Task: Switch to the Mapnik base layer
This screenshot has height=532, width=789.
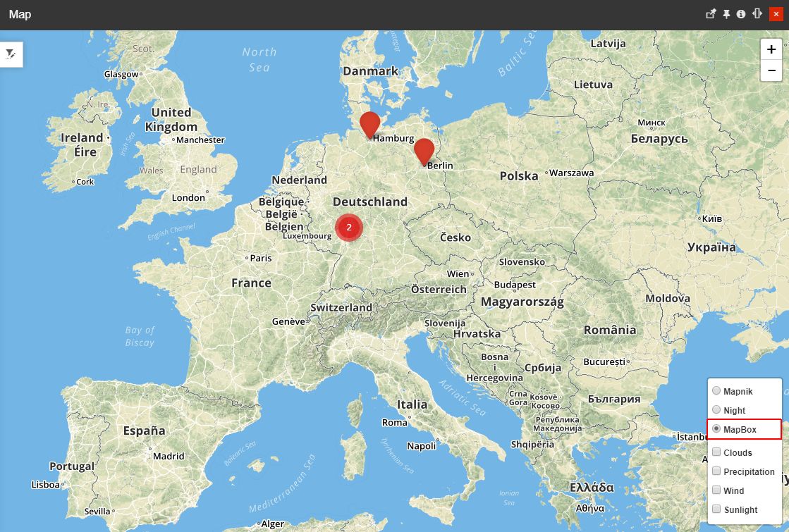Action: click(716, 390)
